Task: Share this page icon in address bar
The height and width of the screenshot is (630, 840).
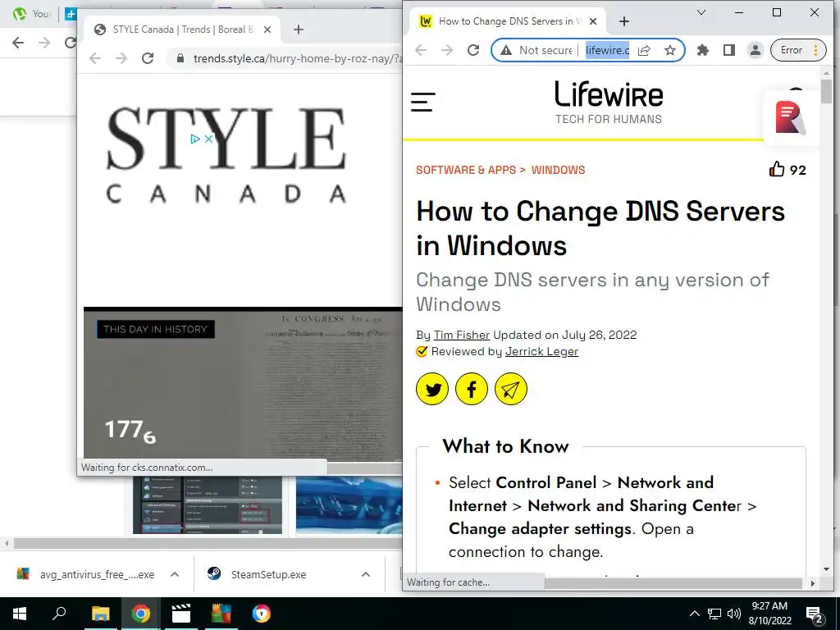Action: click(x=644, y=50)
